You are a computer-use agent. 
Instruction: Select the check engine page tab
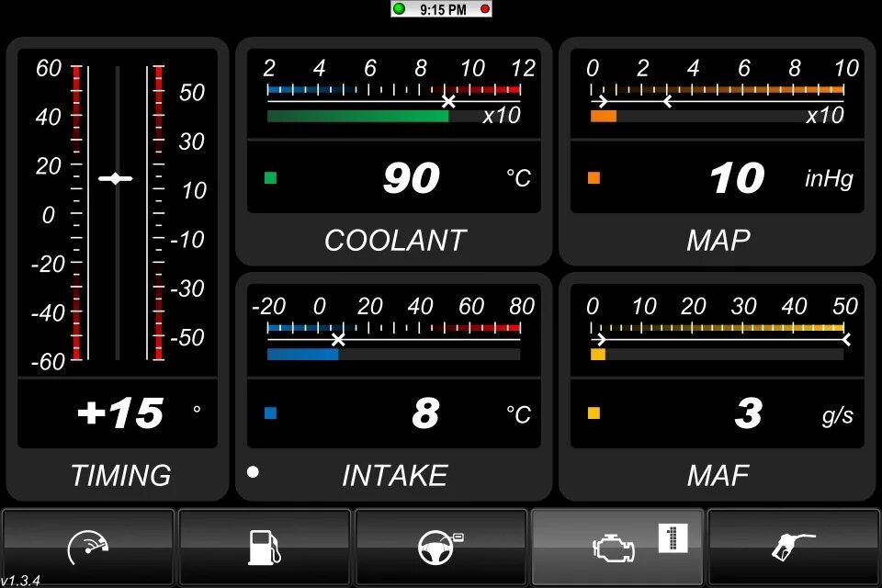coord(617,547)
